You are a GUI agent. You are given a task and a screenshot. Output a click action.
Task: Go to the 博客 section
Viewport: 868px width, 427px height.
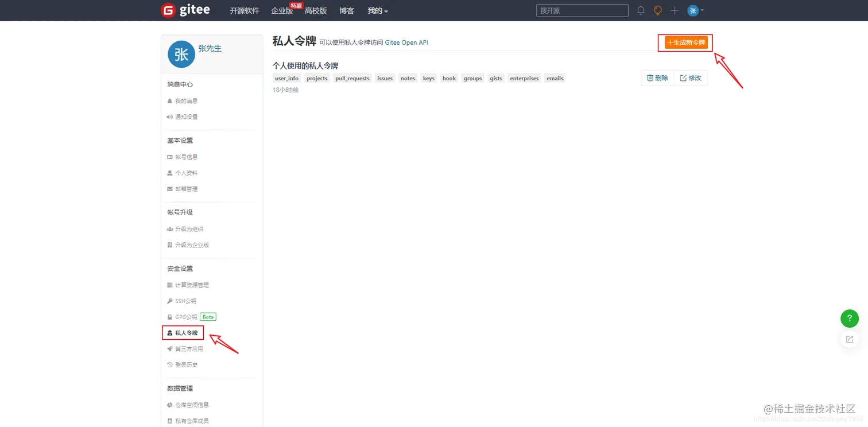pos(347,10)
